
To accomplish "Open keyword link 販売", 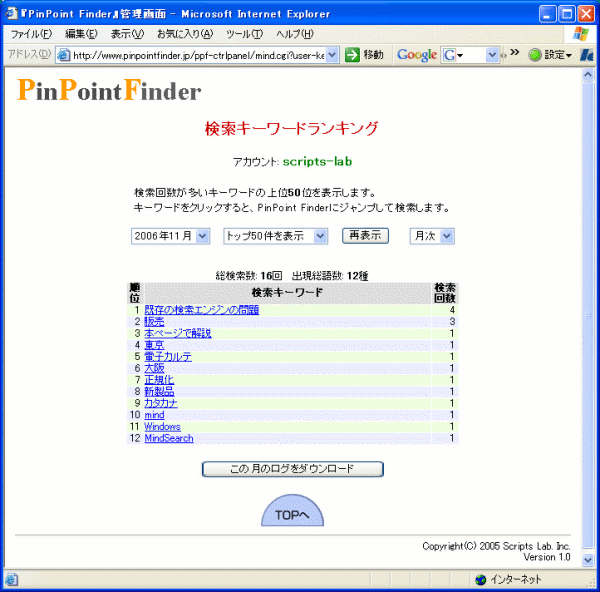I will pyautogui.click(x=154, y=322).
